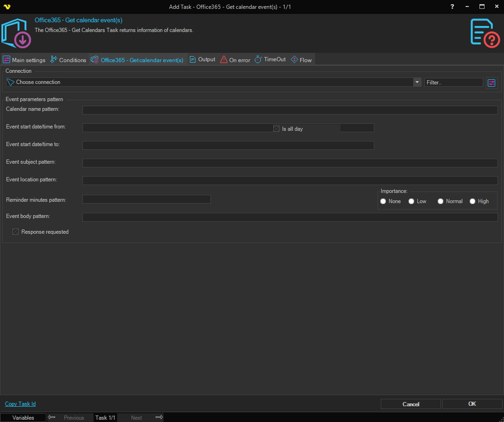Open the On error tab
Screen dimensions: 504x422
tap(235, 60)
